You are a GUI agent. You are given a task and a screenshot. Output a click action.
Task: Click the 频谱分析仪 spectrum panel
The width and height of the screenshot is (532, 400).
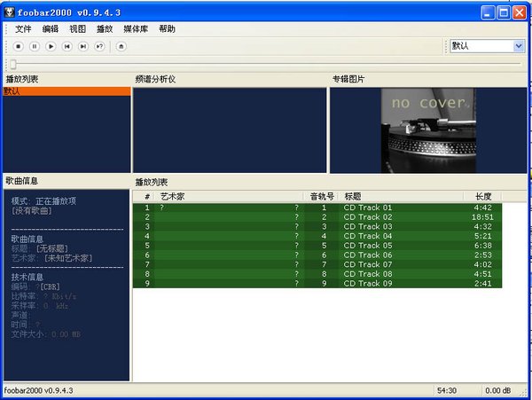[x=230, y=130]
